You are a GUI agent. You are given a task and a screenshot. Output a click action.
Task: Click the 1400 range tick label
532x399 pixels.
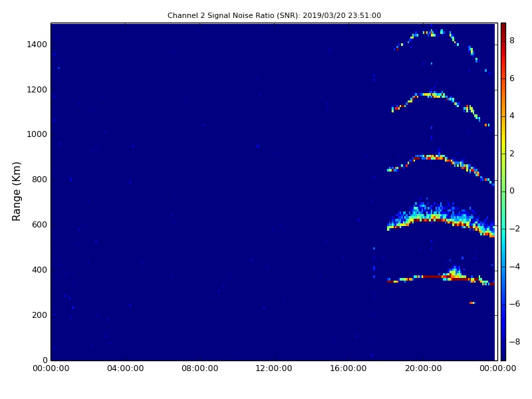click(x=37, y=45)
